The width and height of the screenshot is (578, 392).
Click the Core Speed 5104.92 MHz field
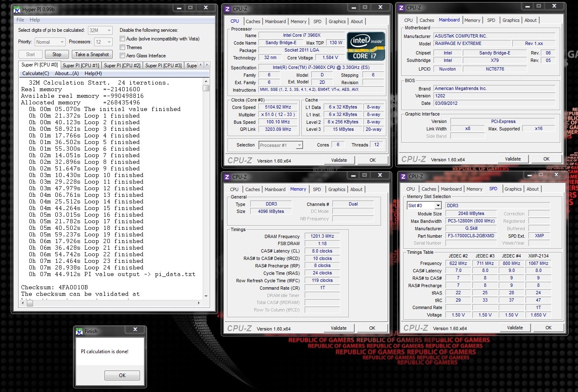click(278, 107)
